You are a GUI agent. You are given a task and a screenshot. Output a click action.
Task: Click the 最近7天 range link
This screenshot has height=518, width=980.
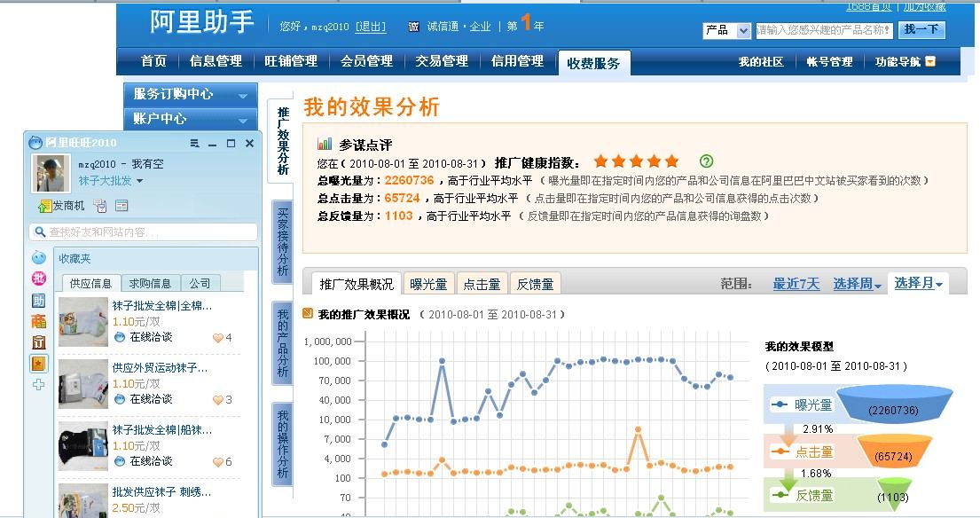pos(796,284)
